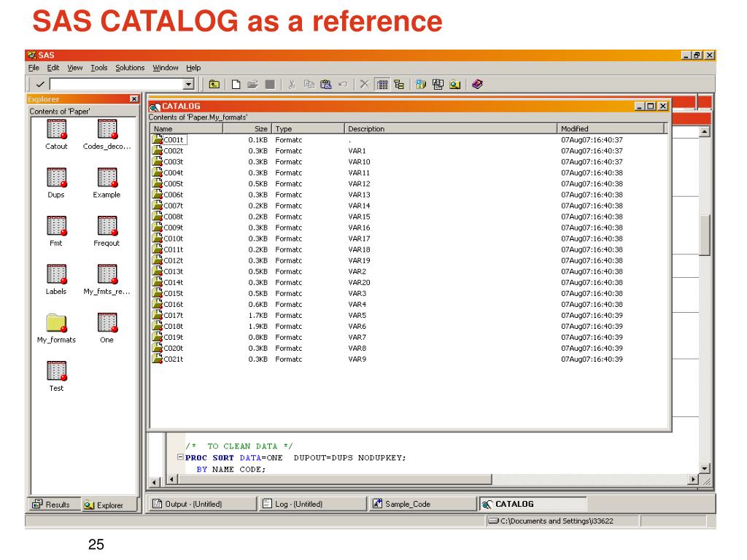Toggle the Show Tree toolbar button
This screenshot has height=560, width=747.
click(x=399, y=85)
